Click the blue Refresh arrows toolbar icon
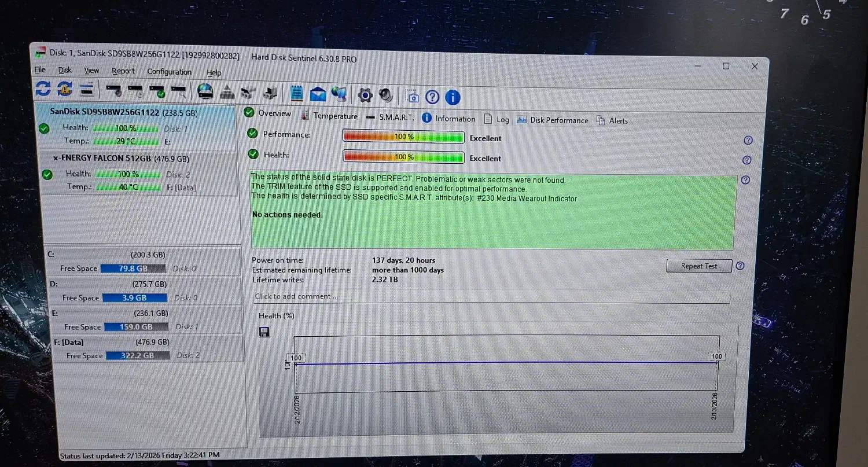This screenshot has height=467, width=868. coord(42,89)
